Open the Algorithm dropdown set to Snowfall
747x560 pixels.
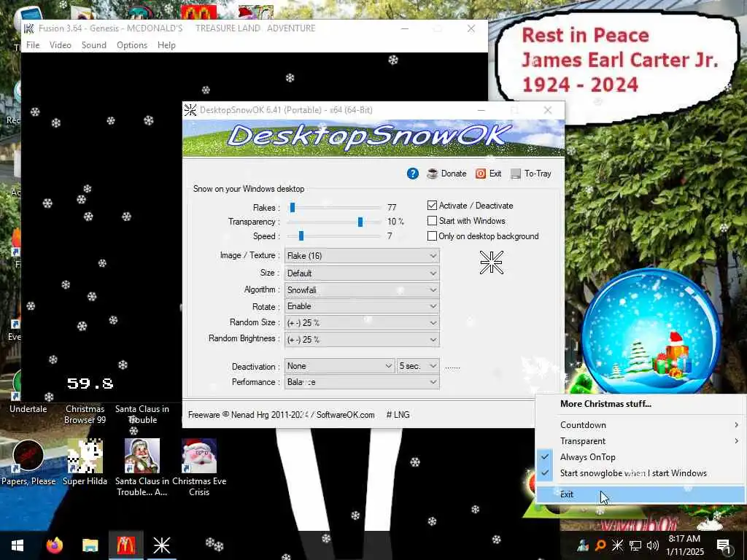pyautogui.click(x=362, y=290)
